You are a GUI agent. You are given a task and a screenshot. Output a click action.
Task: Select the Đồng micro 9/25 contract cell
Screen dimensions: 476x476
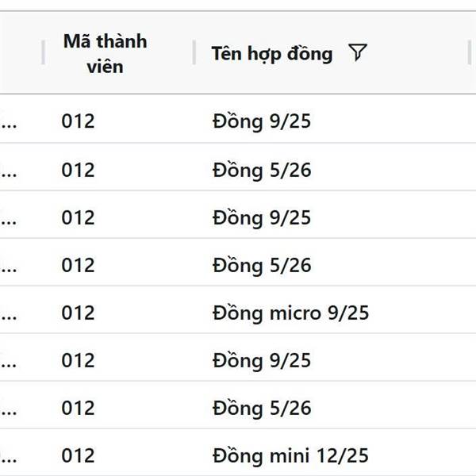pos(290,313)
